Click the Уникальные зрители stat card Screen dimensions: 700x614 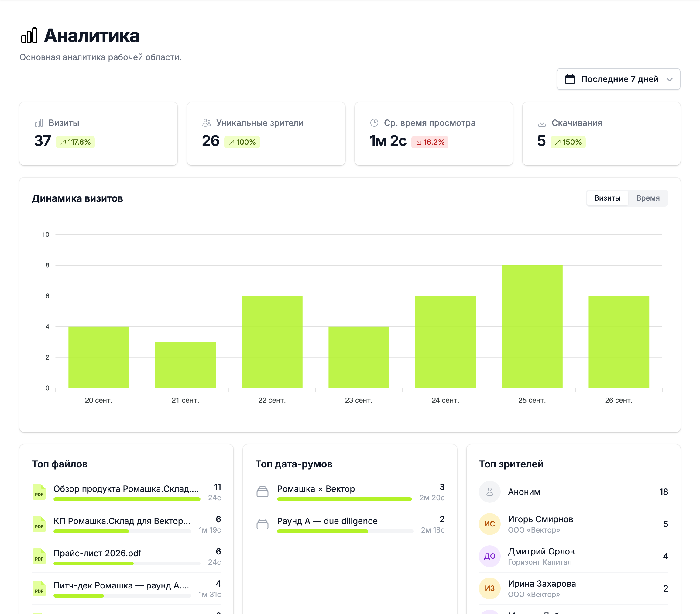266,134
